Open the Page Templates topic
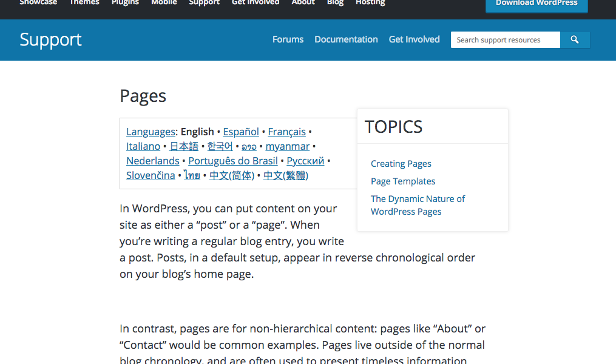Image resolution: width=616 pixels, height=364 pixels. (x=402, y=181)
